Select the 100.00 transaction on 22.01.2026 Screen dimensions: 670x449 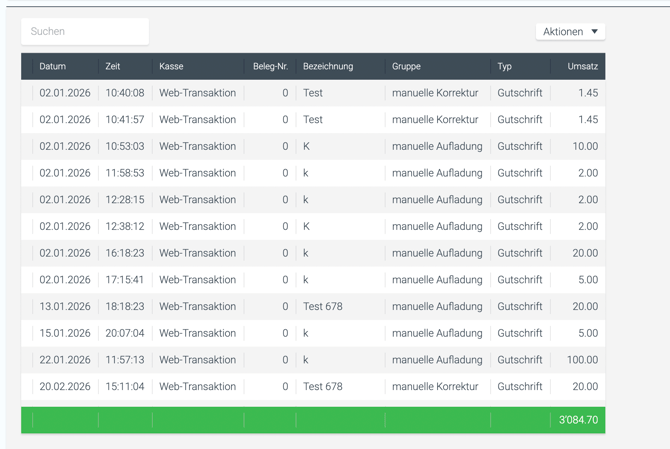tap(312, 360)
